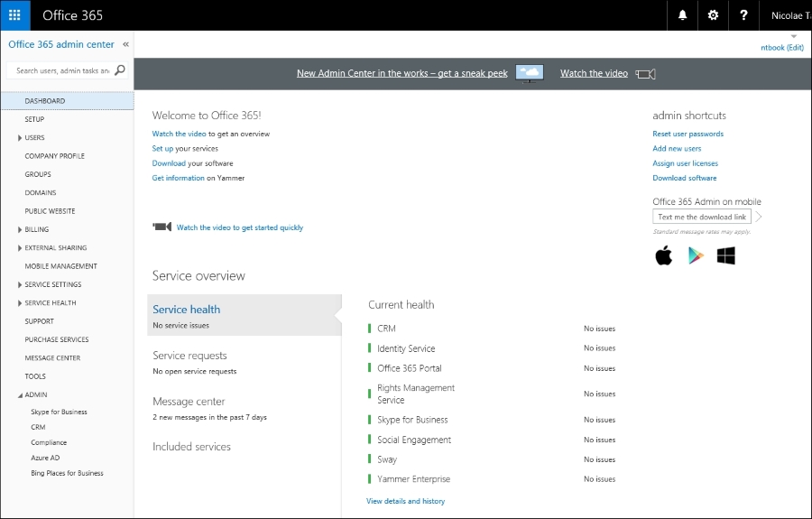Click Download your software link

pos(169,163)
